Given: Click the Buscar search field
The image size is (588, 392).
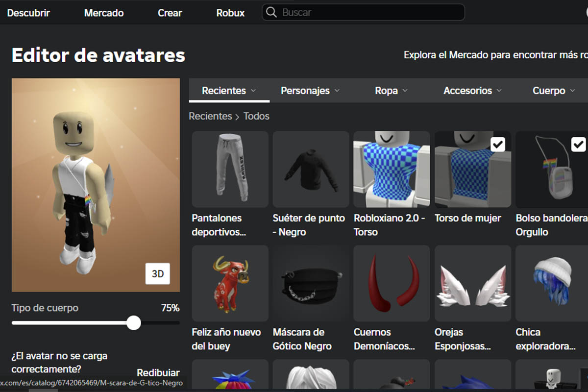Looking at the screenshot, I should [363, 12].
